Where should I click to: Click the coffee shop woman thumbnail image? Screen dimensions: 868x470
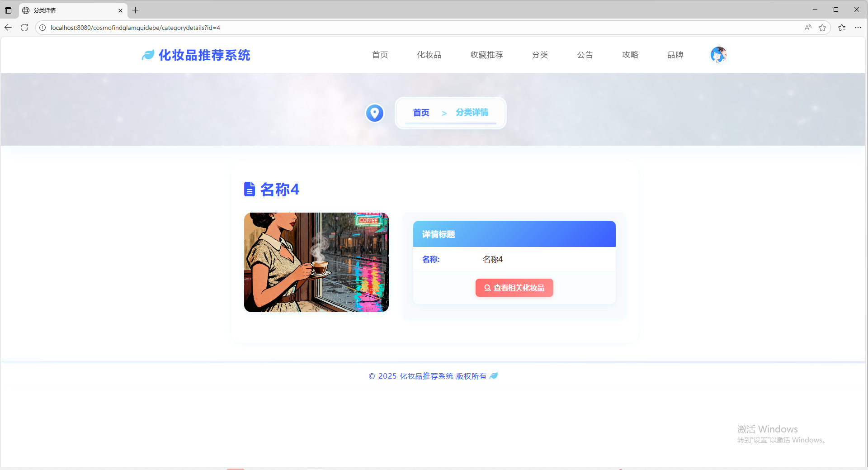click(x=316, y=262)
